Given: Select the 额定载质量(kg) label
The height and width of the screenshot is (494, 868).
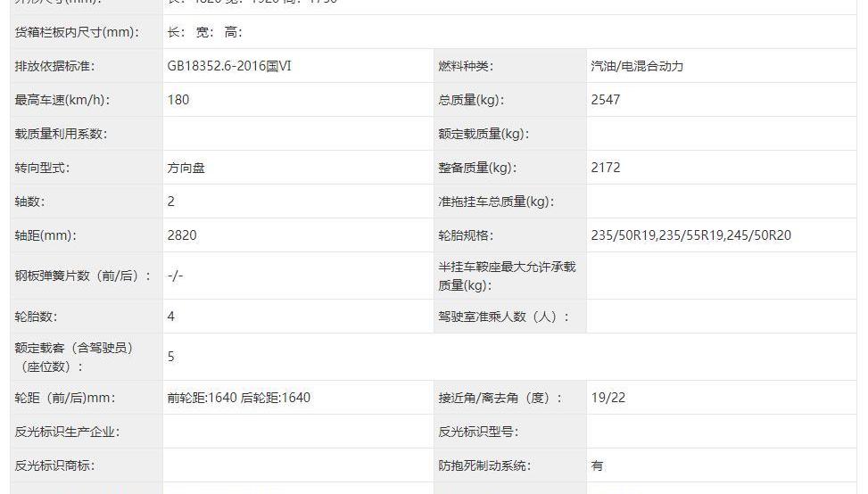Looking at the screenshot, I should pyautogui.click(x=484, y=134).
